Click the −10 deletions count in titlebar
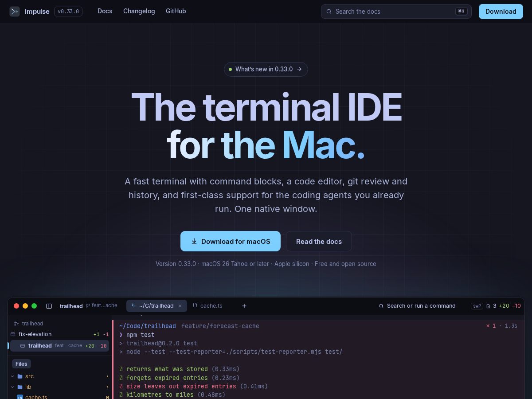The width and height of the screenshot is (532, 399). coord(516,306)
